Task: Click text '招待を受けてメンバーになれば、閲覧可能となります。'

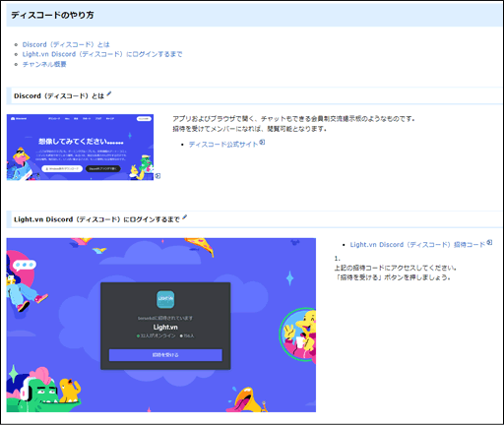Action: tap(250, 129)
